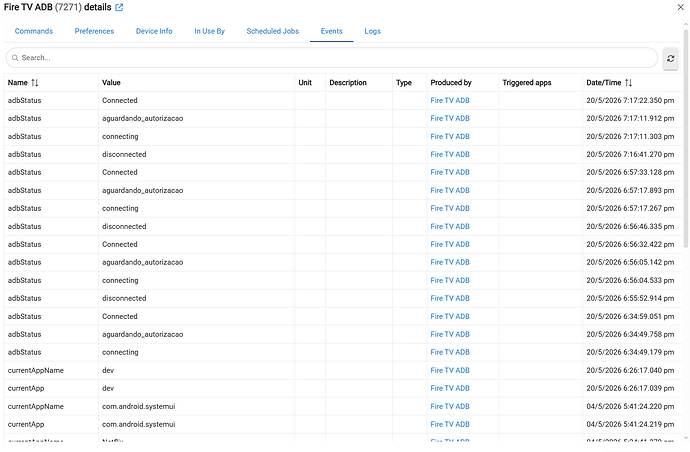Image resolution: width=690 pixels, height=452 pixels.
Task: Focus the events Search field
Action: (x=332, y=58)
